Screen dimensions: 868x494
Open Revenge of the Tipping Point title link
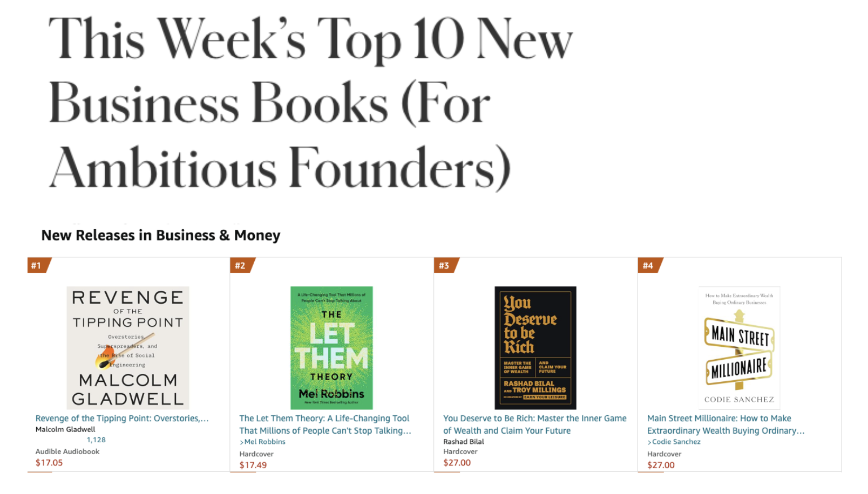pos(122,418)
